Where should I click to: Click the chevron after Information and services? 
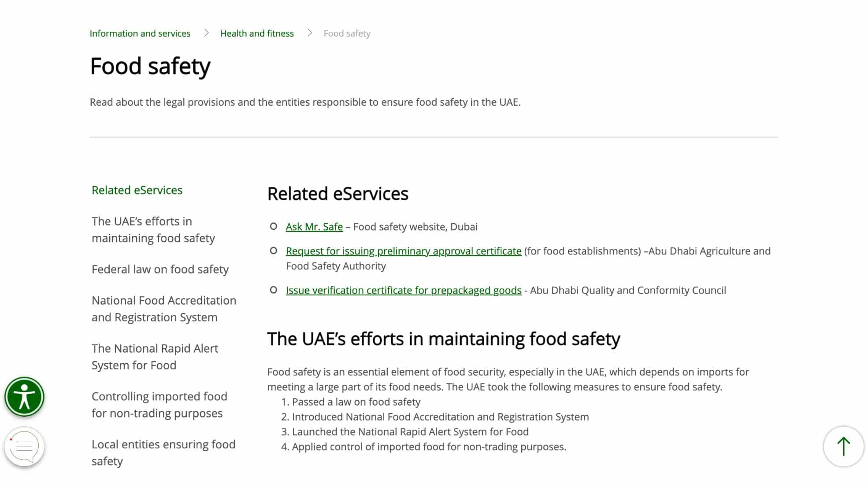pyautogui.click(x=205, y=33)
